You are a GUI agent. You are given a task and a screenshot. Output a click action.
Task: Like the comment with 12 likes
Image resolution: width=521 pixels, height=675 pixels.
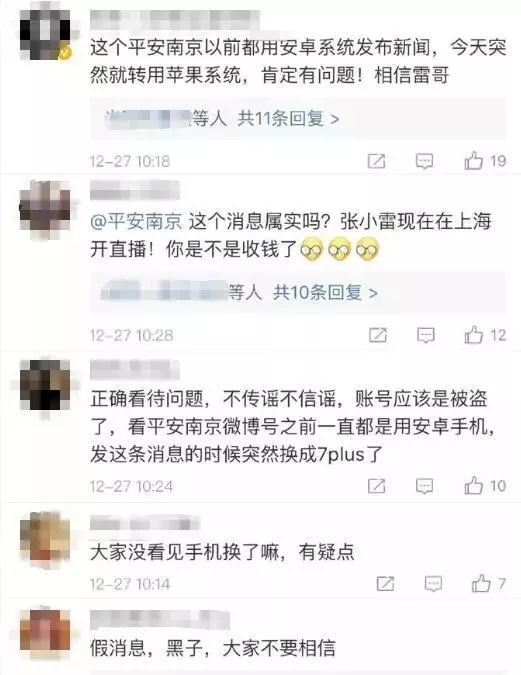tap(473, 335)
